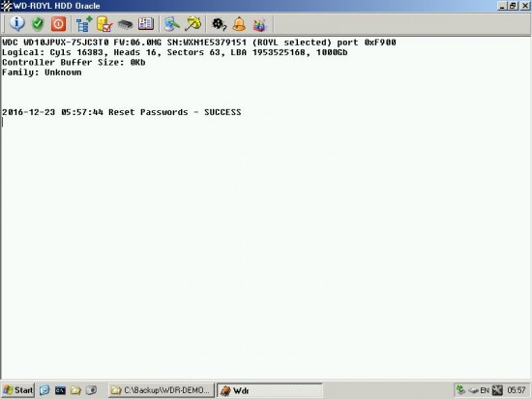
Task: Click the blue tree with green plus icon
Action: pos(84,24)
